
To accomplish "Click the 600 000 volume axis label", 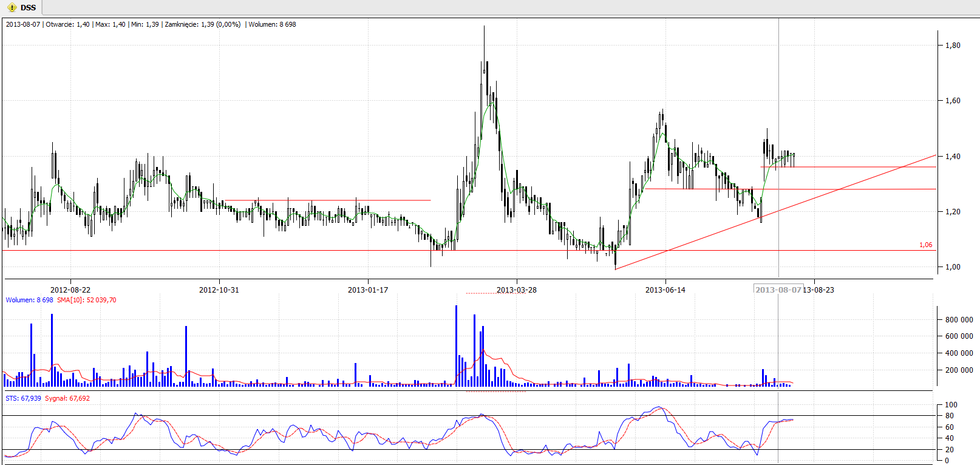I will 959,336.
